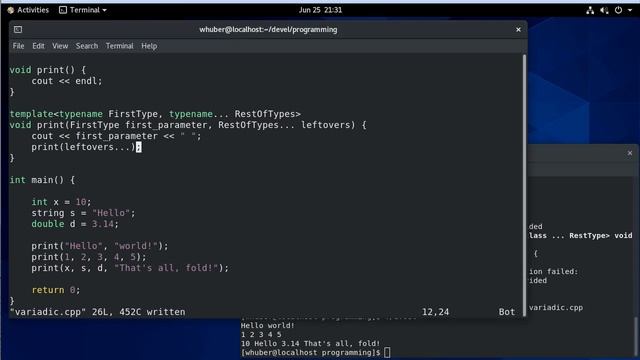Click the terminal icon in top bar
This screenshot has height=360, width=640.
coord(63,10)
